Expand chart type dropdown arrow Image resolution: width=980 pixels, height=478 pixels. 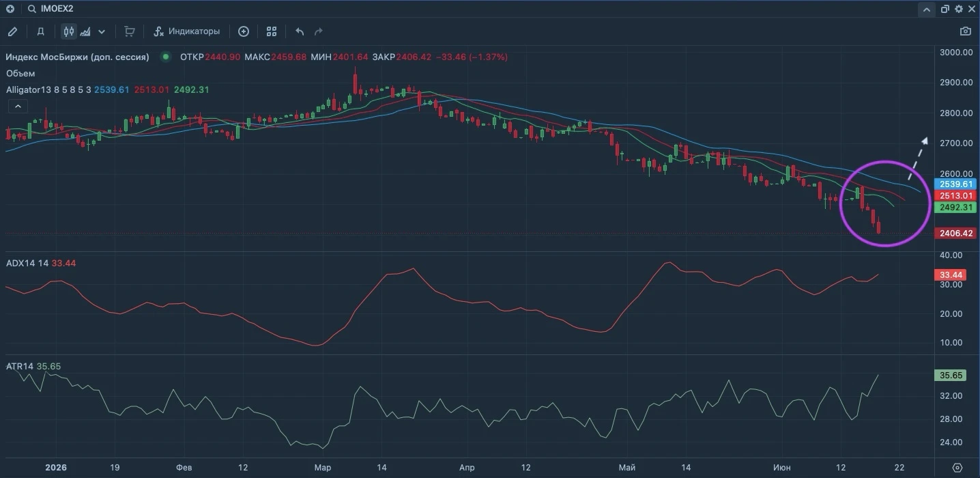tap(102, 31)
